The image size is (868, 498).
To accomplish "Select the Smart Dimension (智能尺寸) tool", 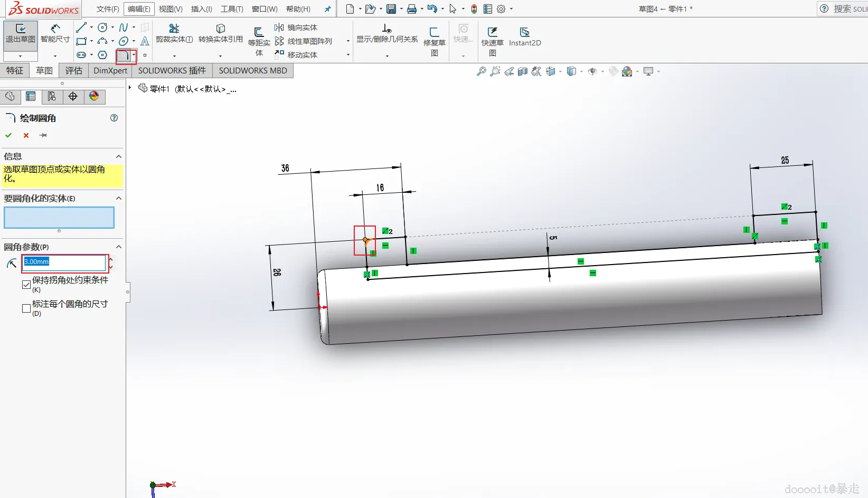I will click(55, 33).
